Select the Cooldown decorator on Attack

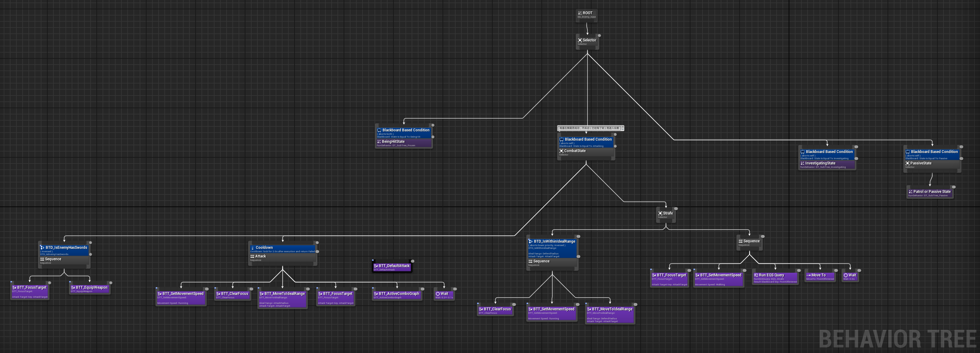283,249
